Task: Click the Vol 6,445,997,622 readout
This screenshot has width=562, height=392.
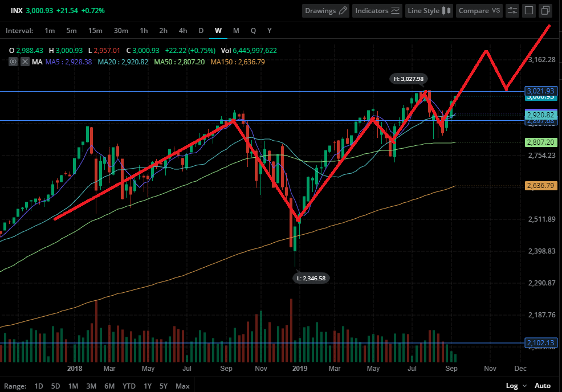Action: tap(249, 51)
